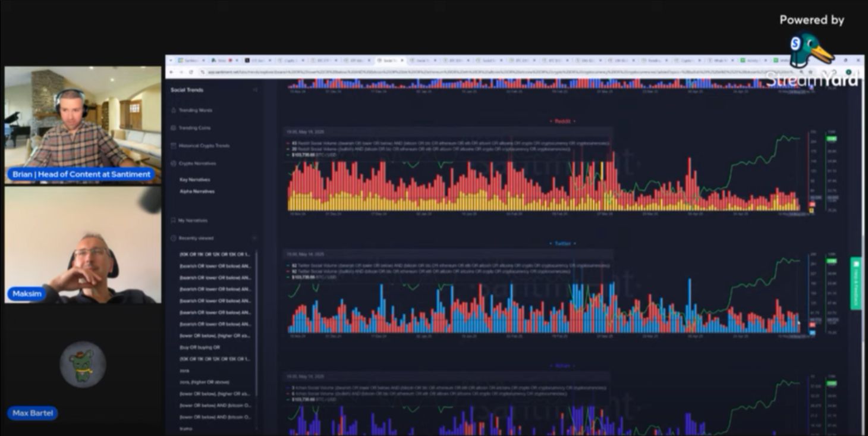Click the green feedback tab on right edge
Viewport: 868px width, 436px height.
point(856,283)
